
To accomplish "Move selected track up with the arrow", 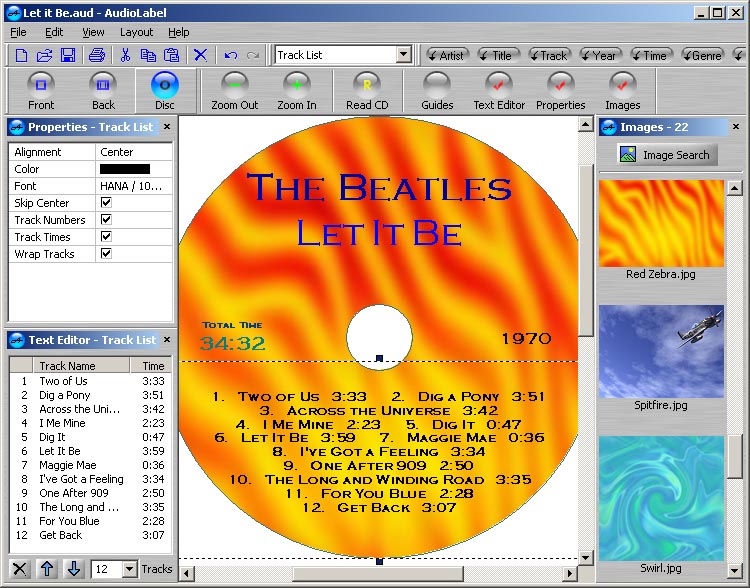I will tap(47, 569).
